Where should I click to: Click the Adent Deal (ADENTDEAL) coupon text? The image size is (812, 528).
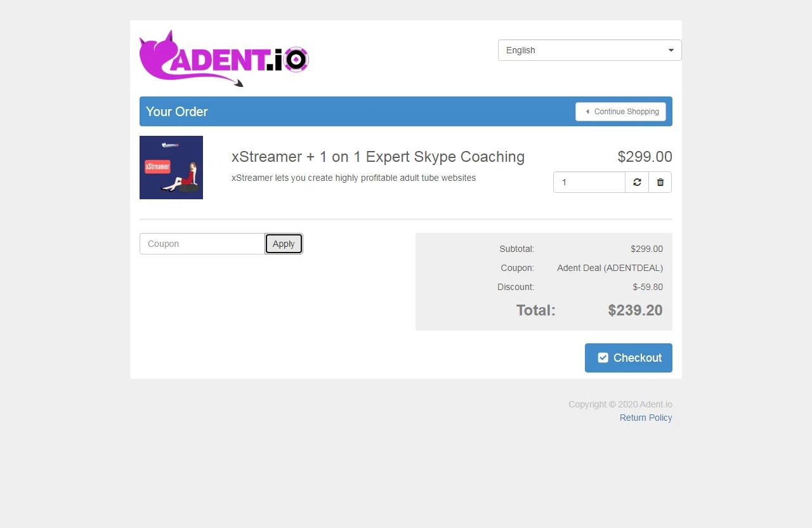pyautogui.click(x=610, y=268)
